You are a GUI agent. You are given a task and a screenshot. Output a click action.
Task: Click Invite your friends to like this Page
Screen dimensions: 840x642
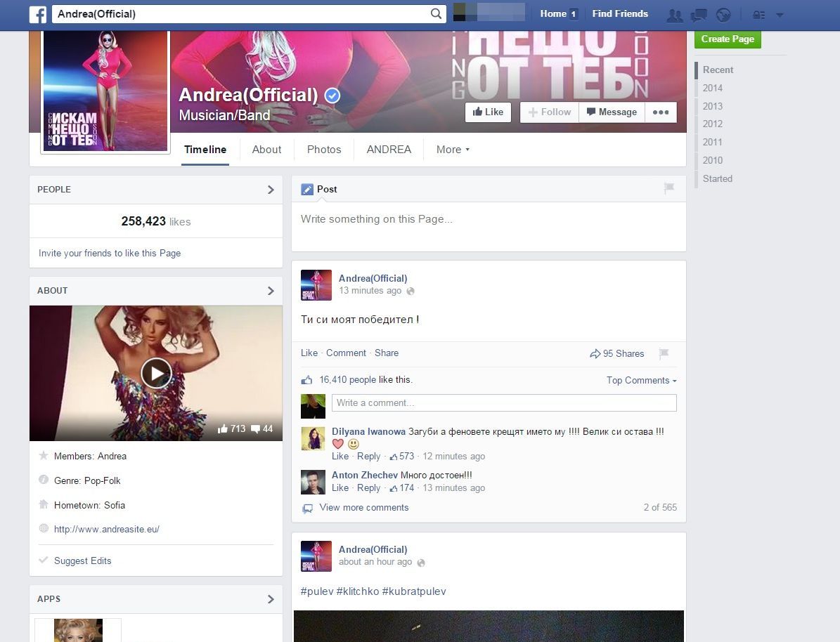click(109, 254)
